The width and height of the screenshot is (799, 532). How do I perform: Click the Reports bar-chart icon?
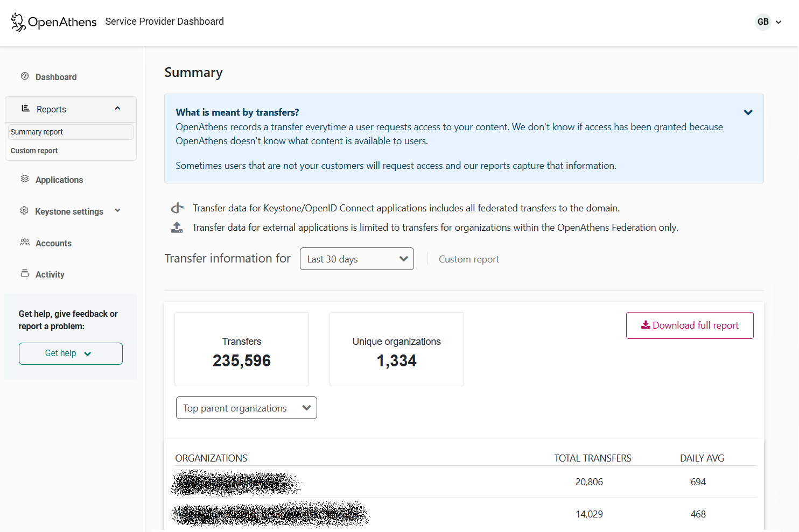[x=25, y=108]
